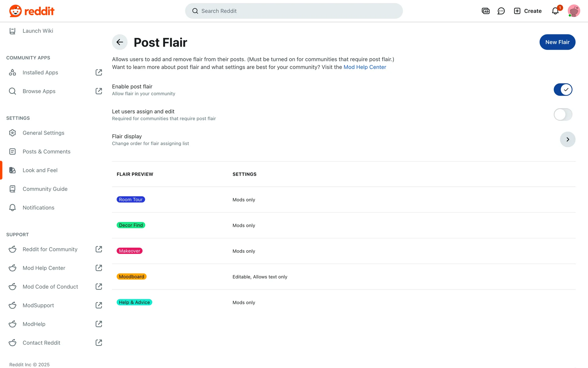The height and width of the screenshot is (368, 588).
Task: Open the Look and Feel settings
Action: (40, 170)
